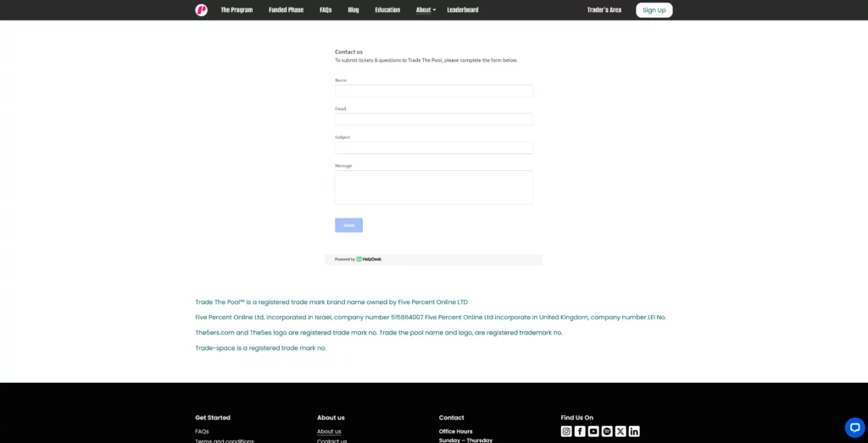Open the Spotify social link
The height and width of the screenshot is (443, 868).
607,431
